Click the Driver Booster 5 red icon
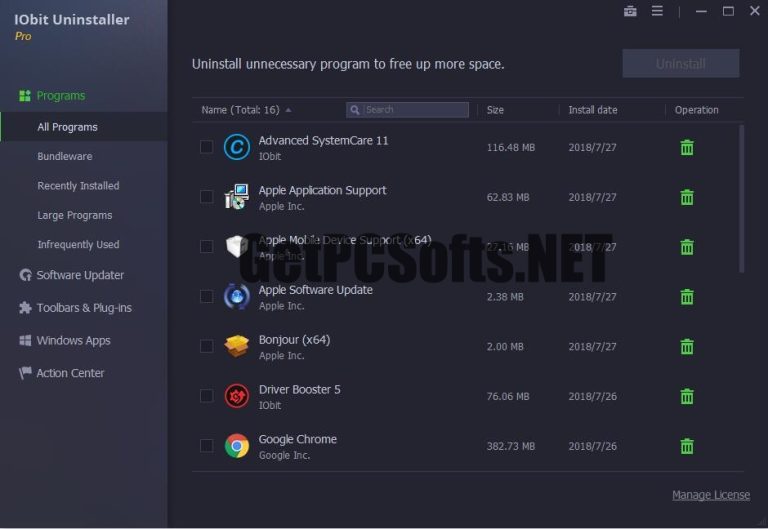 tap(237, 396)
